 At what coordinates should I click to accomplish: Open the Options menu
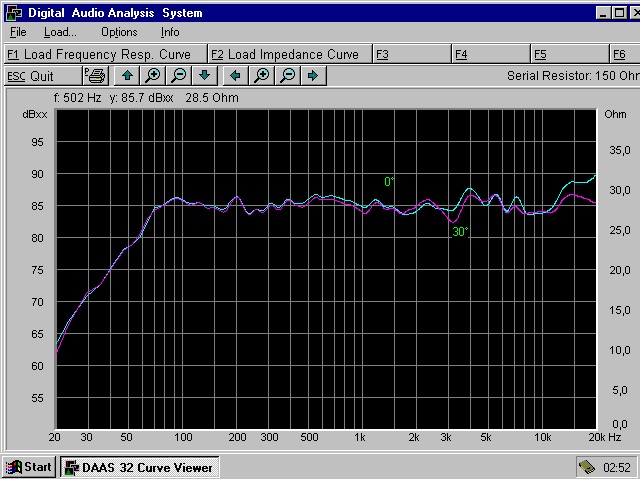tap(119, 32)
